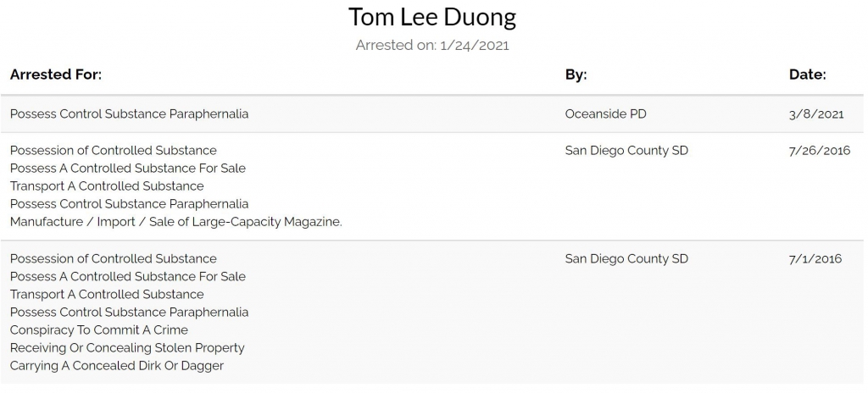Click the Oceanside PD agency entry
This screenshot has height=393, width=868.
pyautogui.click(x=606, y=113)
